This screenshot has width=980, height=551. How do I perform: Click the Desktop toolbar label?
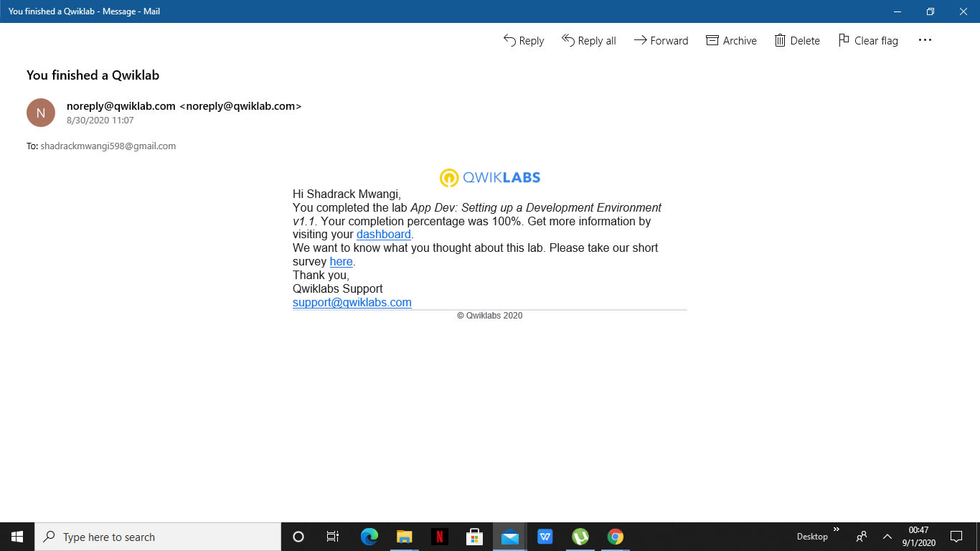click(812, 537)
